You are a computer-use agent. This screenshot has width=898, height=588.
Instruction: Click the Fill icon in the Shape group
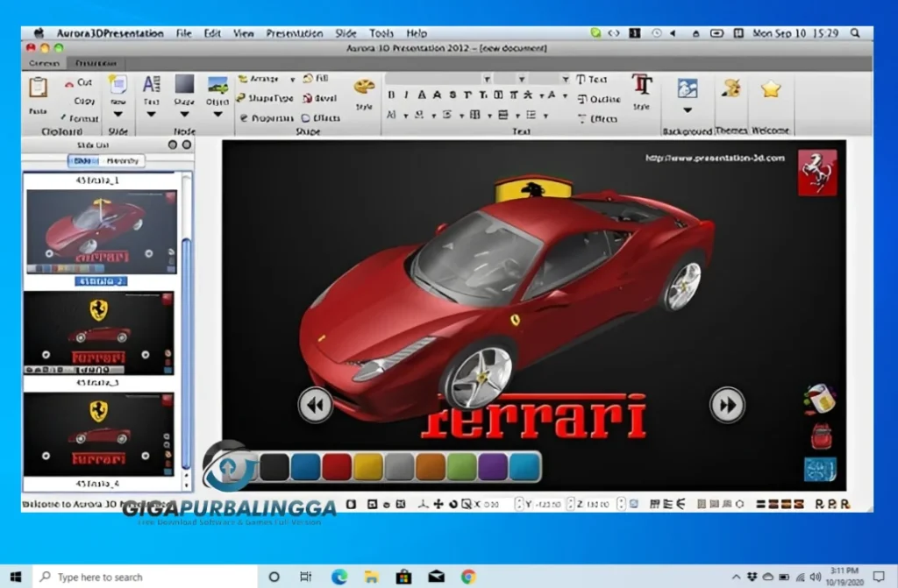(317, 79)
